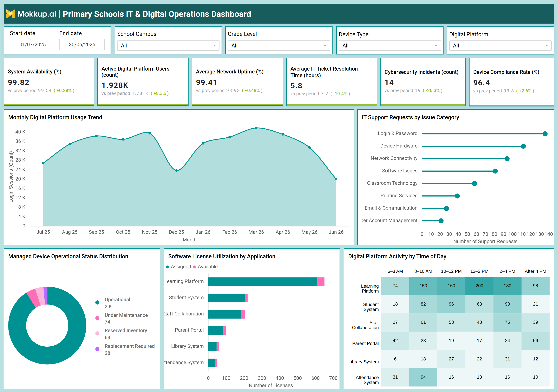The image size is (557, 392).
Task: Click heatmap cell Library System 6–8 AM 6
Action: tap(395, 359)
